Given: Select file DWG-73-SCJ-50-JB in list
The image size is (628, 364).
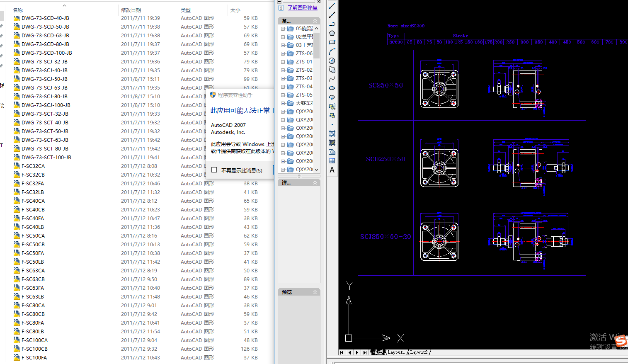Looking at the screenshot, I should point(44,79).
